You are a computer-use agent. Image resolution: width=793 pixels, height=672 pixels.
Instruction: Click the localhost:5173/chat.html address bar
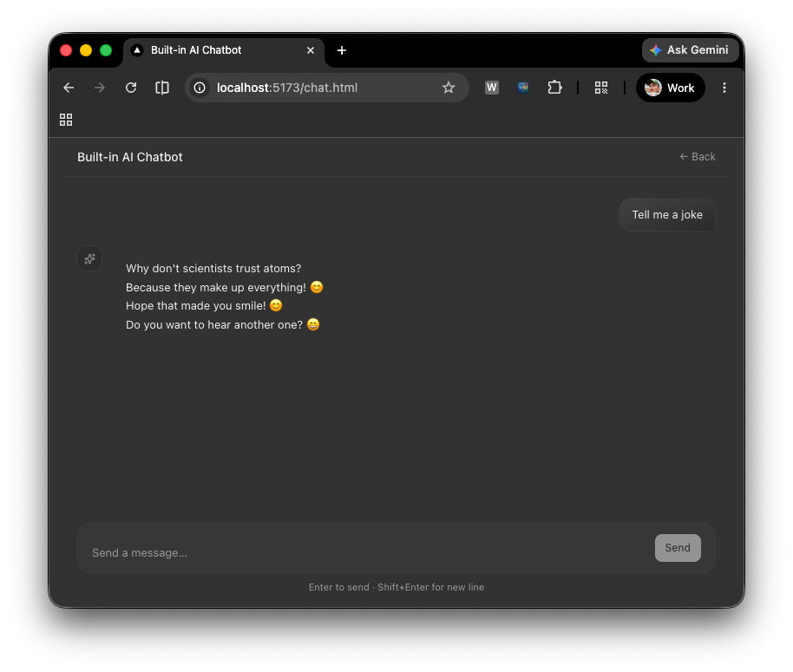pos(327,88)
